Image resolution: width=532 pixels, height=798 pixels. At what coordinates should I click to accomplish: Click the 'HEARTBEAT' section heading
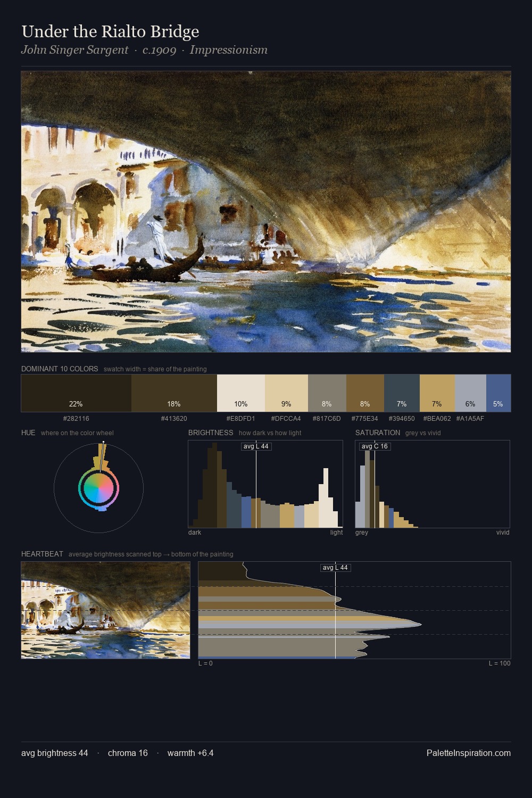42,554
